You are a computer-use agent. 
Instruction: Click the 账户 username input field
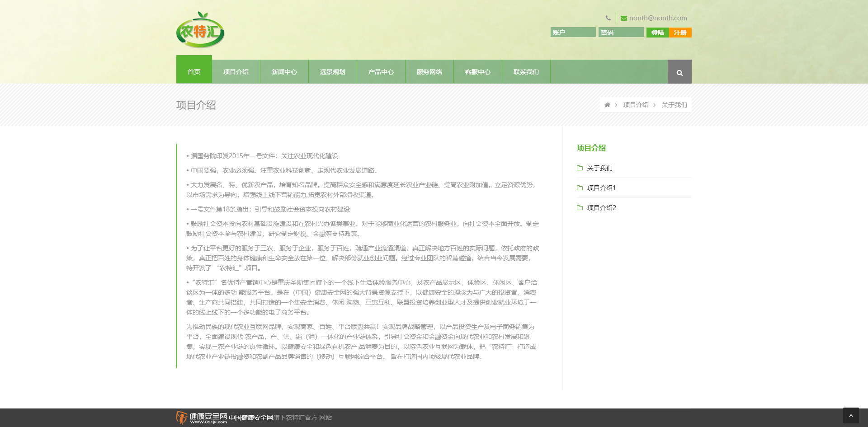tap(573, 33)
